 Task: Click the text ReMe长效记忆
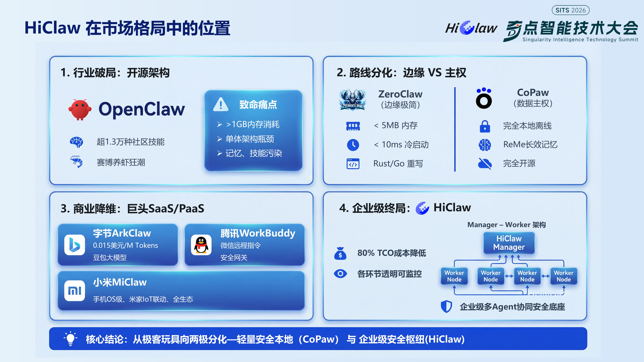coord(530,144)
